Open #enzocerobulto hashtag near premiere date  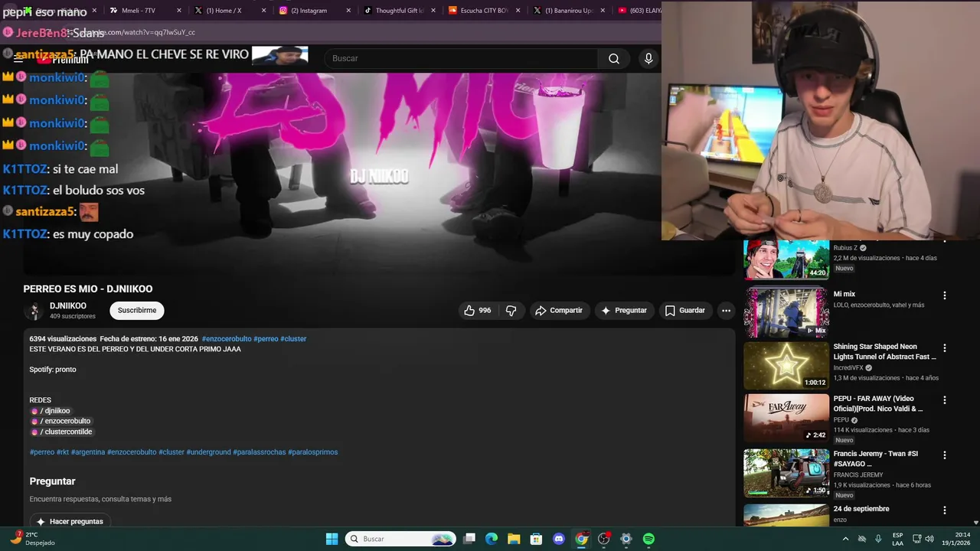click(227, 339)
